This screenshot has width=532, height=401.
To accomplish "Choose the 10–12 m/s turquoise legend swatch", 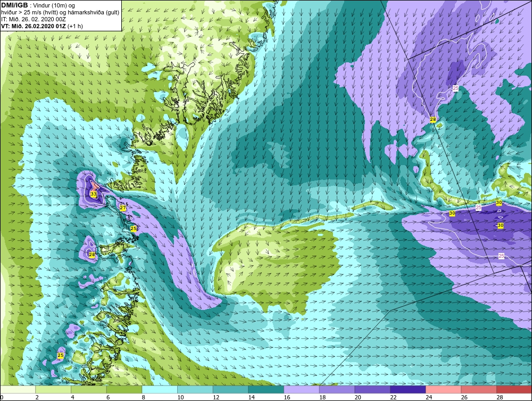I will pos(195,389).
